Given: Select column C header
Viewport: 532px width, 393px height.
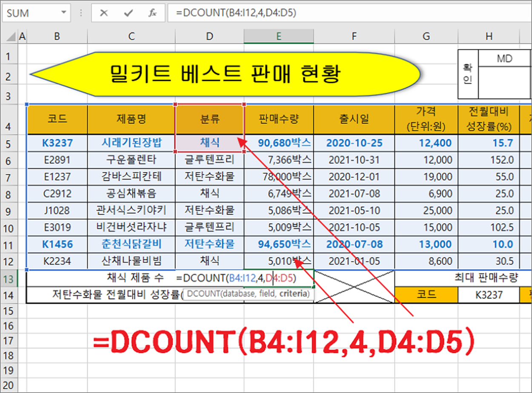Looking at the screenshot, I should click(131, 37).
